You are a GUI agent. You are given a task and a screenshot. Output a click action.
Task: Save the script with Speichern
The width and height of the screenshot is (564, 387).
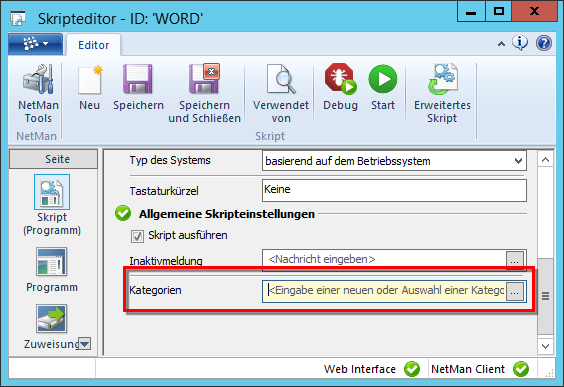[x=138, y=87]
